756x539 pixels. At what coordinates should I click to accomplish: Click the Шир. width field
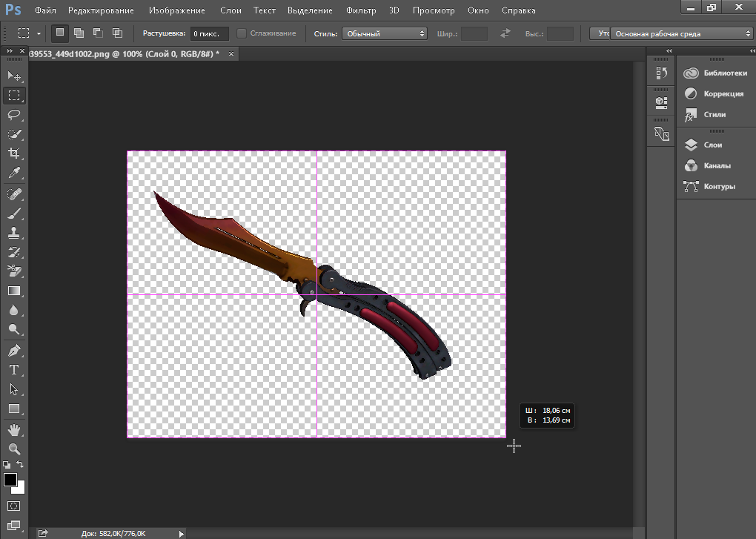[x=474, y=33]
